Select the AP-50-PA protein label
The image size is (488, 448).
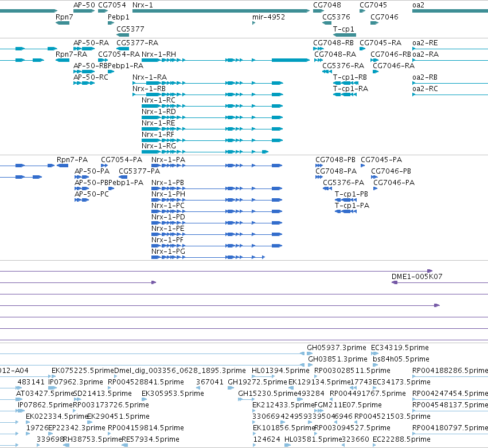92,171
